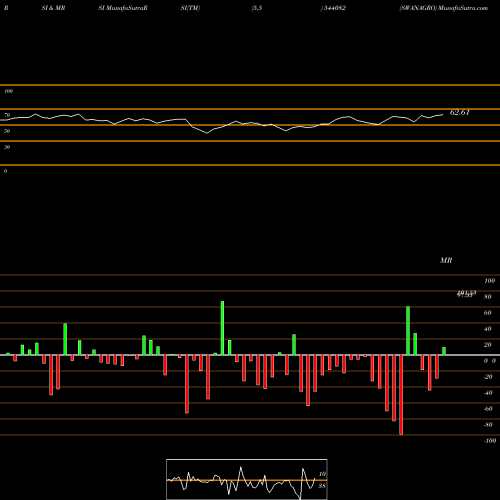
Task: Open the mini oscillator chart thumbnail
Action: pyautogui.click(x=247, y=479)
